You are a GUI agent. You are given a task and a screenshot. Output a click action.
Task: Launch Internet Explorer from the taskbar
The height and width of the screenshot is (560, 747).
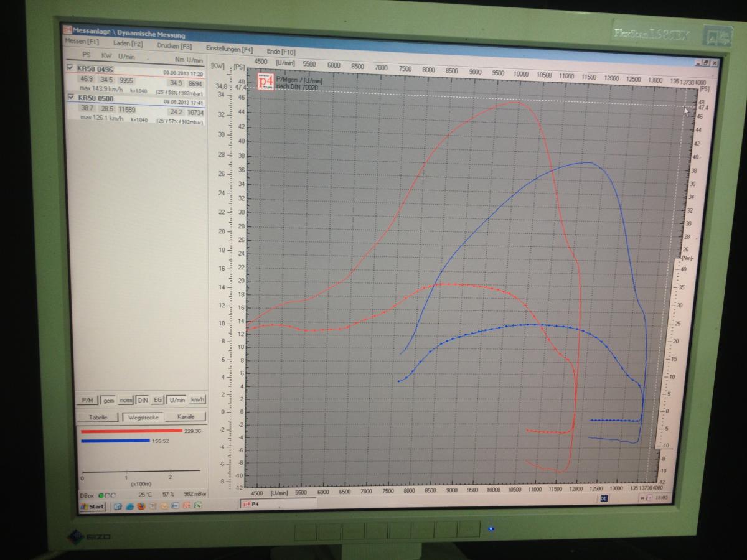click(129, 506)
